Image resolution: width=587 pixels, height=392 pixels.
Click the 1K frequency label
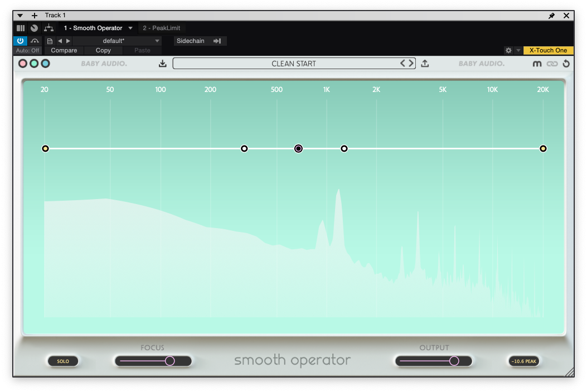327,89
